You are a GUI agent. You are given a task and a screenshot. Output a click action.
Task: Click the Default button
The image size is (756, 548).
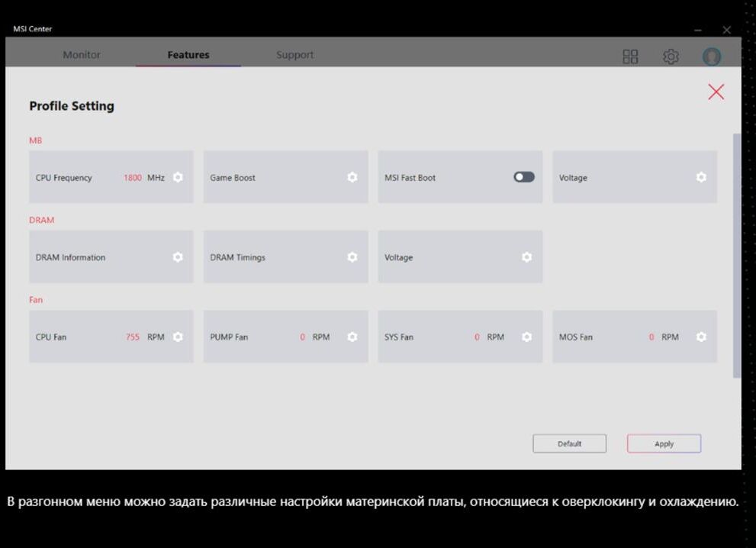point(569,443)
